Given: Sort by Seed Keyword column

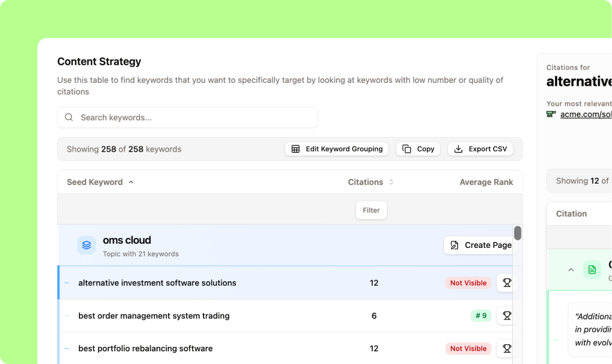Looking at the screenshot, I should pos(100,182).
